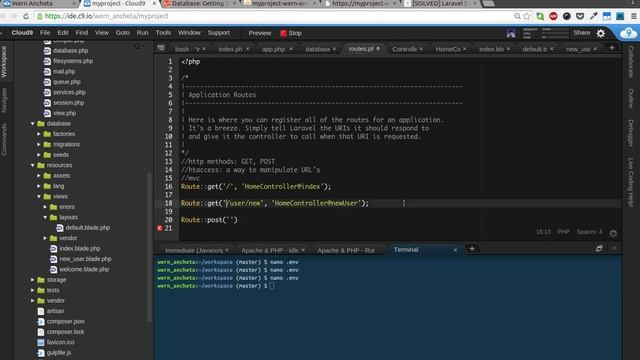The image size is (640, 360).
Task: Open the Cloud9 preferences gear icon
Action: point(601,33)
